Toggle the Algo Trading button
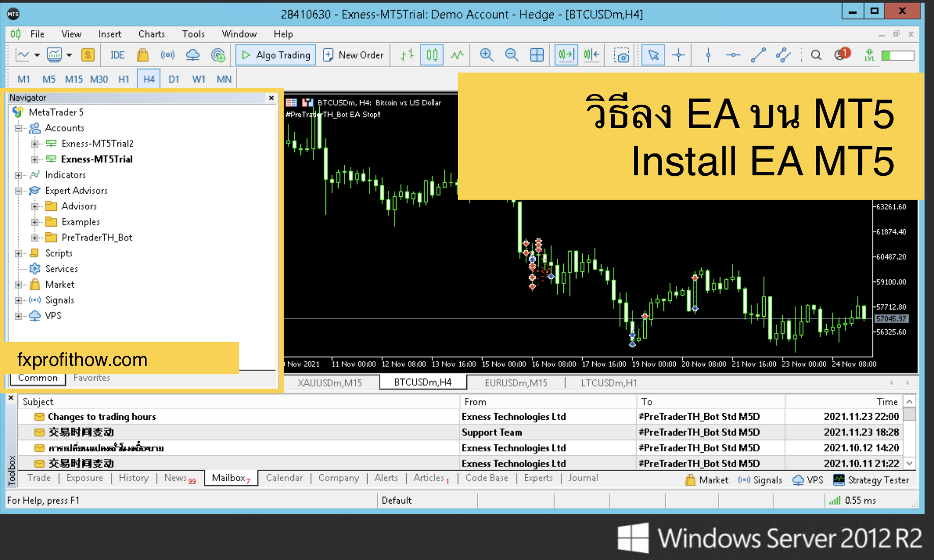The width and height of the screenshot is (934, 560). 276,55
